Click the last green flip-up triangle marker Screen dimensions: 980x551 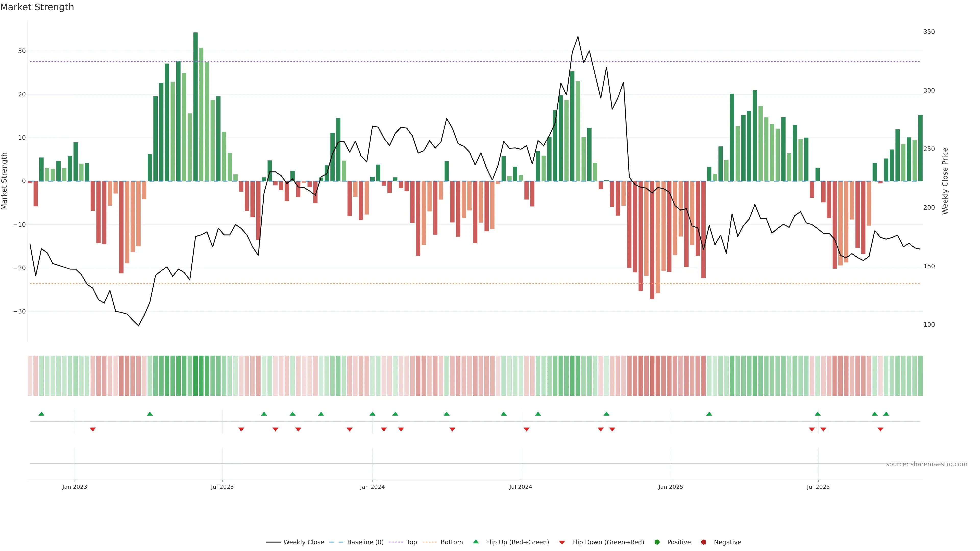[x=886, y=414]
